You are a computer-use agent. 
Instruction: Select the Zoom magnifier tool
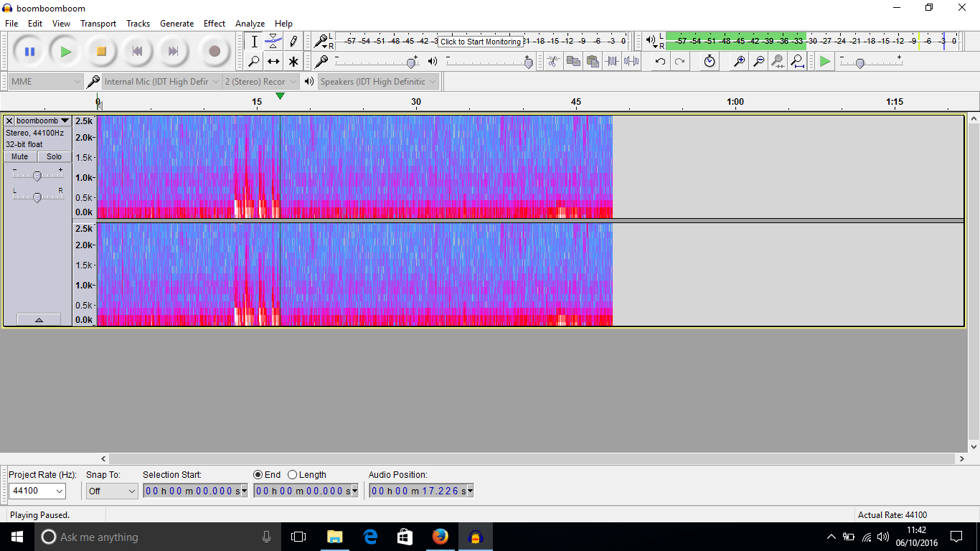254,61
